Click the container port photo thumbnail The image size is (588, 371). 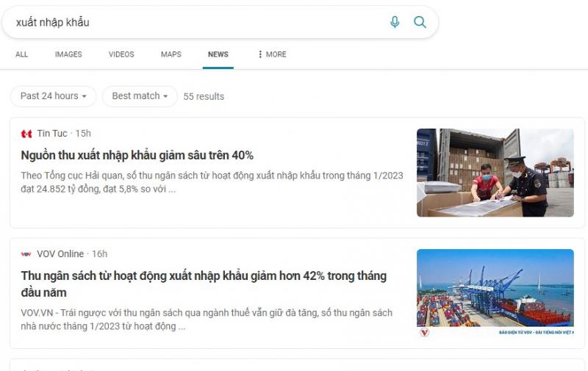pos(495,293)
